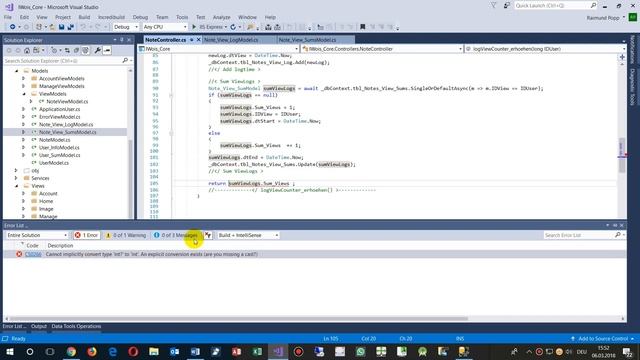Open the logViewCounter_erhoehen member dropdown
This screenshot has height=360, width=640.
545,49
